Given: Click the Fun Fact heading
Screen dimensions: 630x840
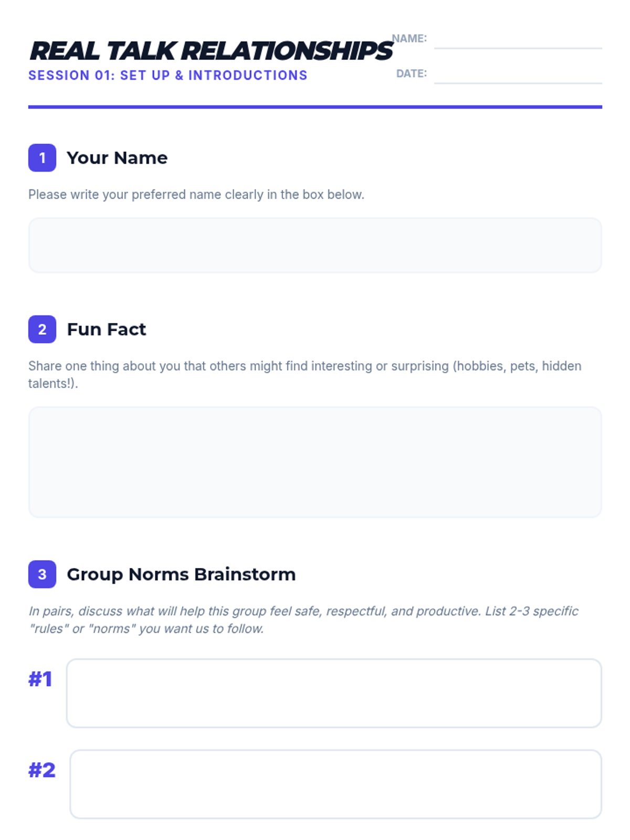Looking at the screenshot, I should click(x=107, y=330).
